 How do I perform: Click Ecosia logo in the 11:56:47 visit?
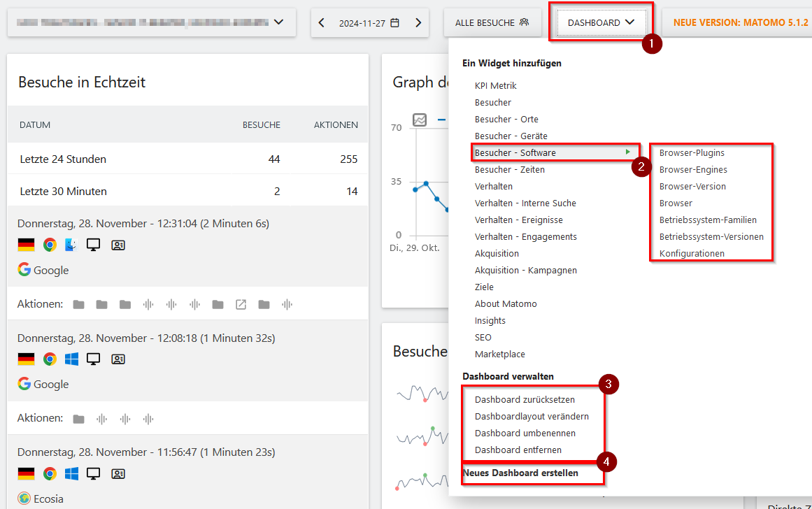(x=24, y=498)
